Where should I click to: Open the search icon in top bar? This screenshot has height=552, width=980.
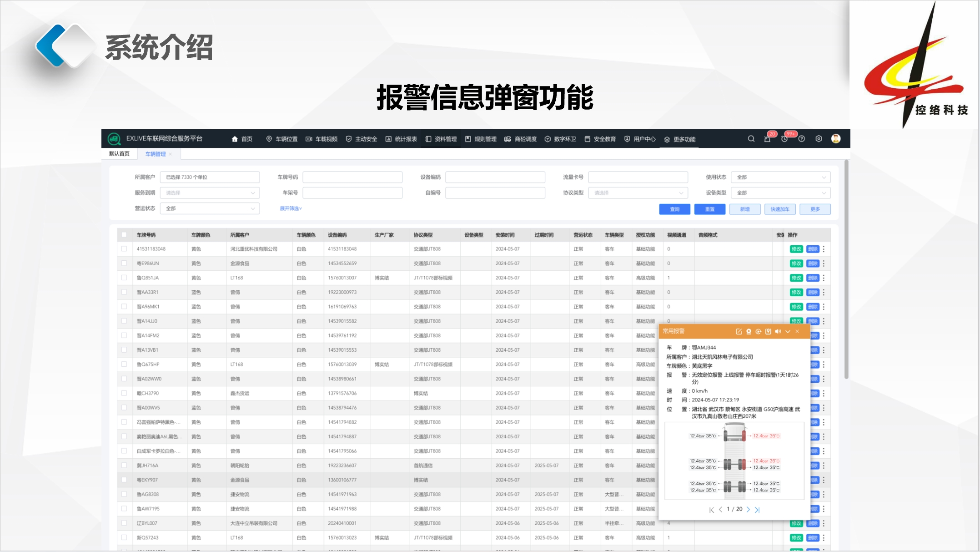pyautogui.click(x=751, y=139)
